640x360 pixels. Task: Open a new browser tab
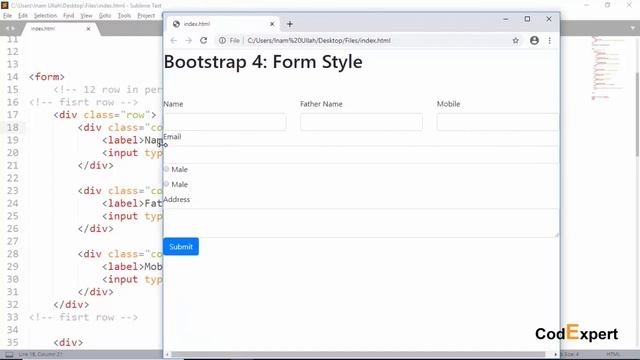point(290,24)
